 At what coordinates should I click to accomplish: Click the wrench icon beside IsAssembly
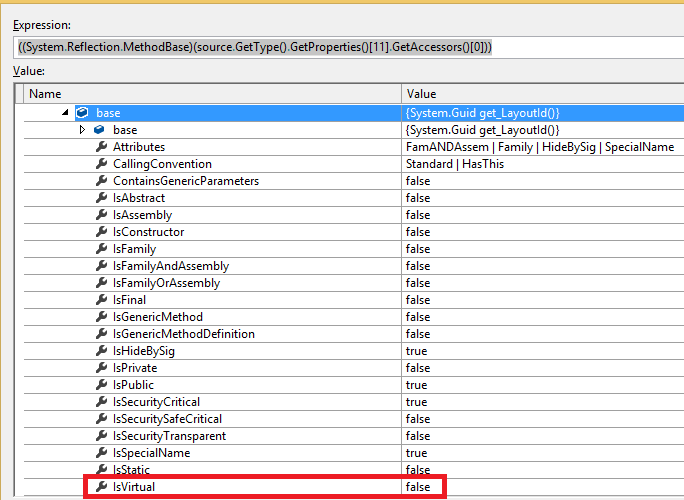(x=101, y=215)
